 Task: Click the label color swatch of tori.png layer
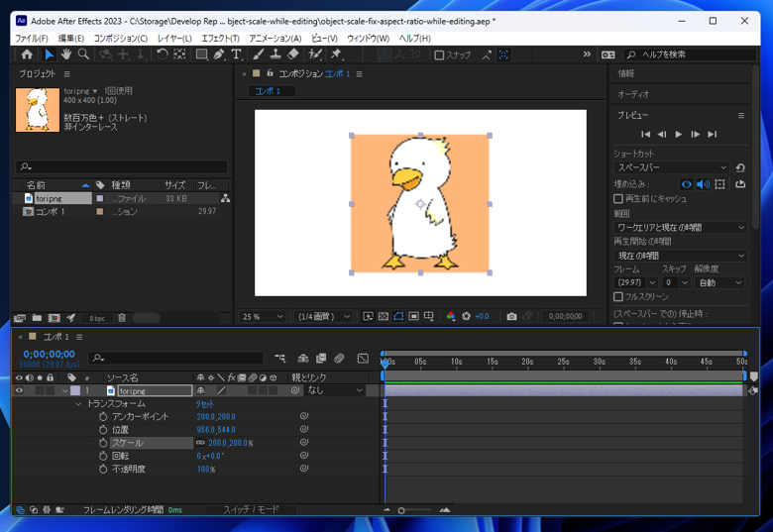75,390
